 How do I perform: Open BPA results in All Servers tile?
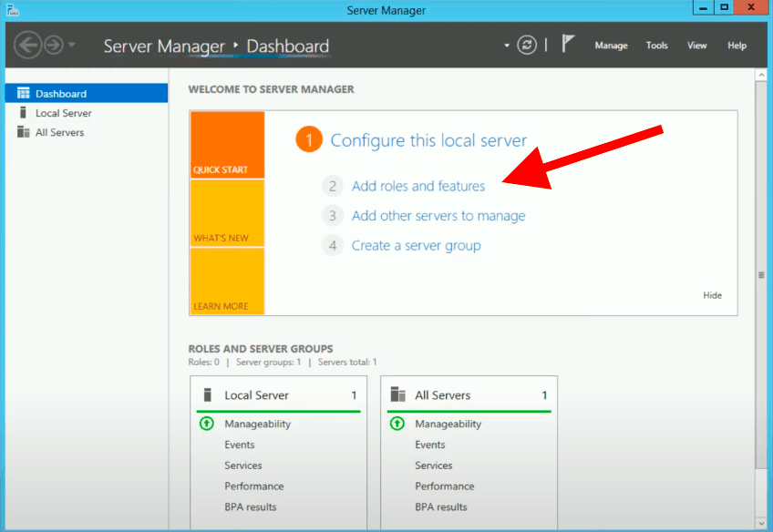click(x=440, y=506)
